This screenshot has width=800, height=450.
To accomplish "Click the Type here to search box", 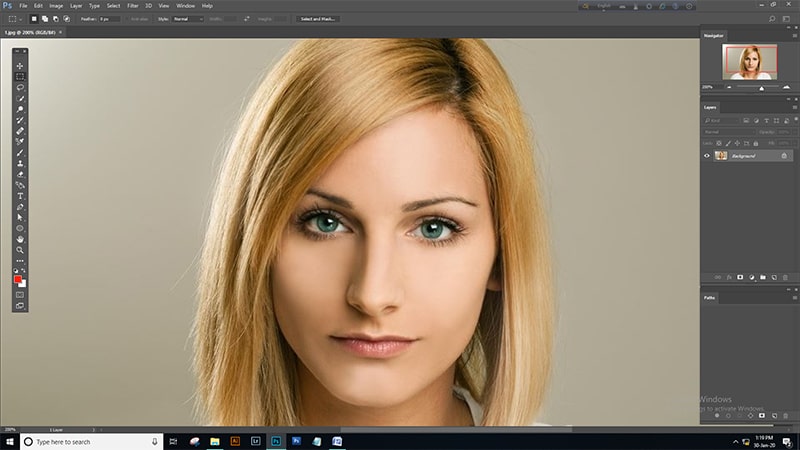I will coord(92,442).
